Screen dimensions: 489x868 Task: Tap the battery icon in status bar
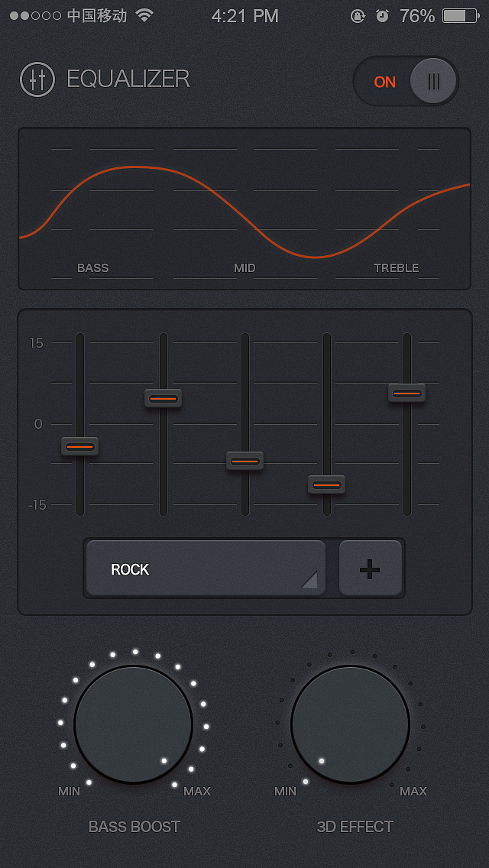[460, 16]
